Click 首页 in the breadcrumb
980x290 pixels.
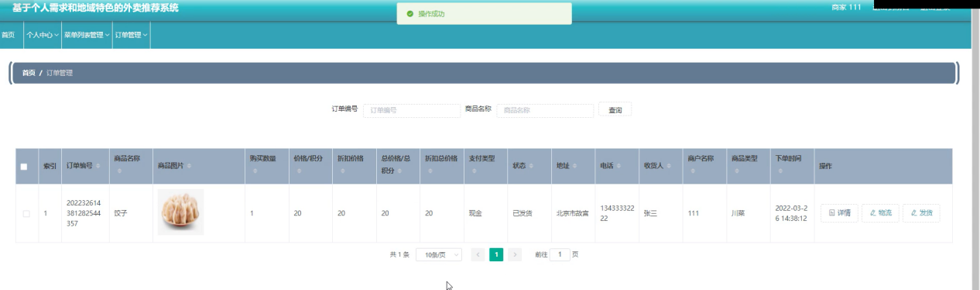coord(29,73)
